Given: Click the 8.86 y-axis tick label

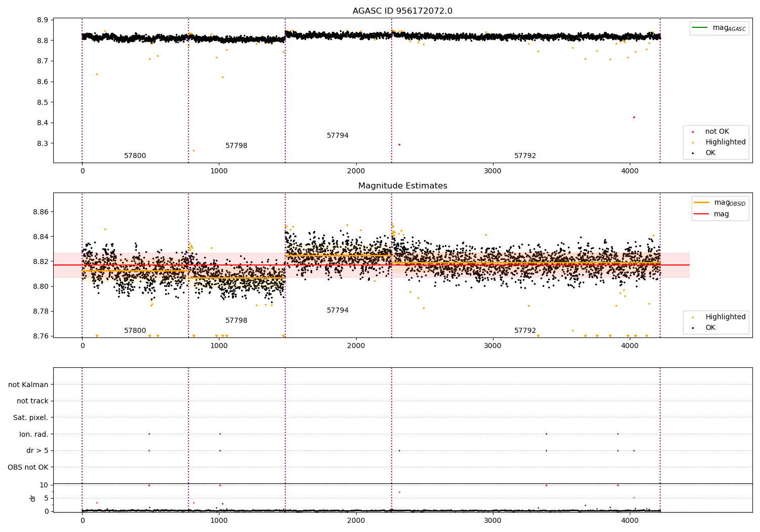Looking at the screenshot, I should [x=41, y=212].
